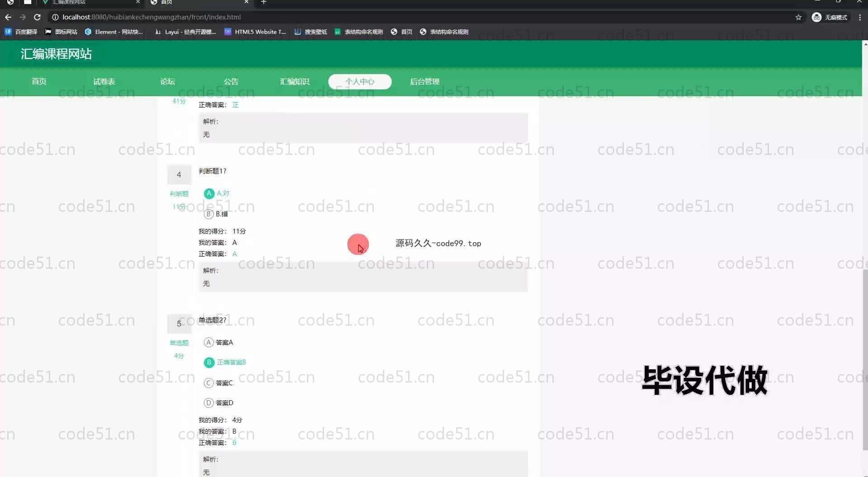Open the 图标网站 bookmark
Image resolution: width=868 pixels, height=477 pixels.
pyautogui.click(x=61, y=32)
